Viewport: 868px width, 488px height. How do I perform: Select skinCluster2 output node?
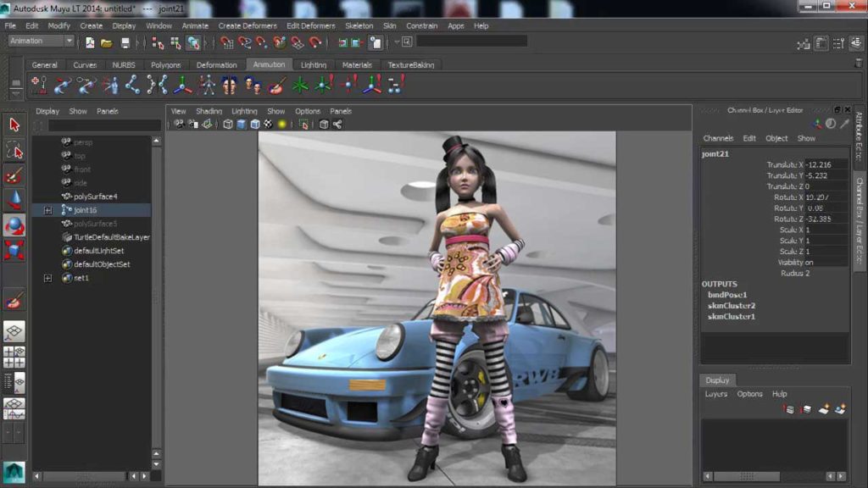732,305
